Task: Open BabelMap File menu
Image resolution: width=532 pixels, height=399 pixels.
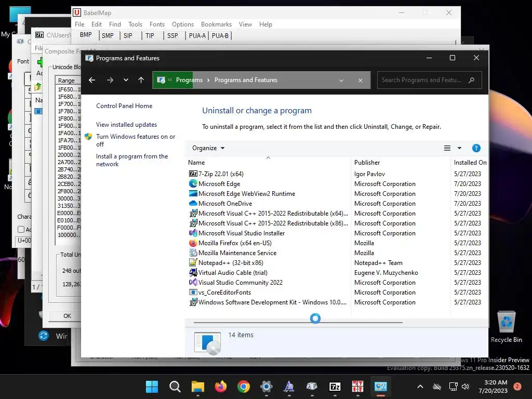Action: [x=79, y=24]
